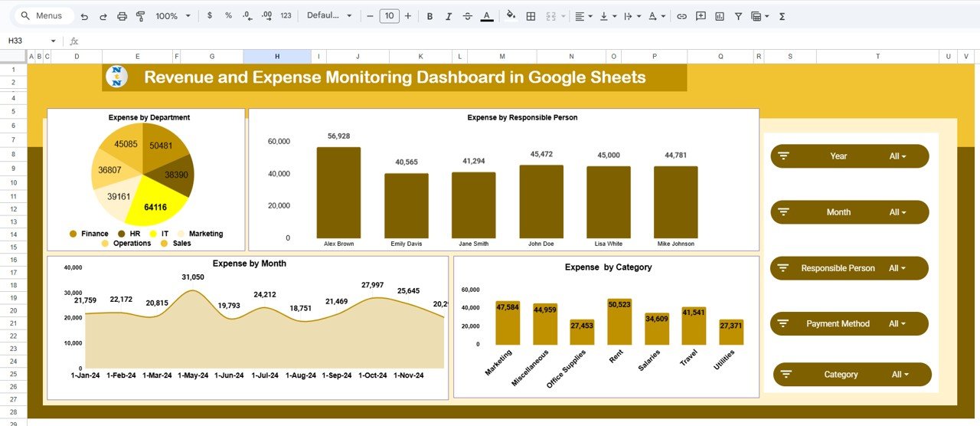Decrease font size with minus button

click(x=371, y=16)
